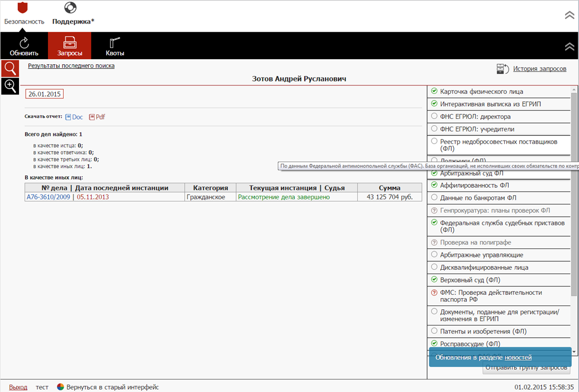Viewport: 579px width, 392px height.
Task: Click the Текущая инстанция | Судья header
Action: pos(297,188)
